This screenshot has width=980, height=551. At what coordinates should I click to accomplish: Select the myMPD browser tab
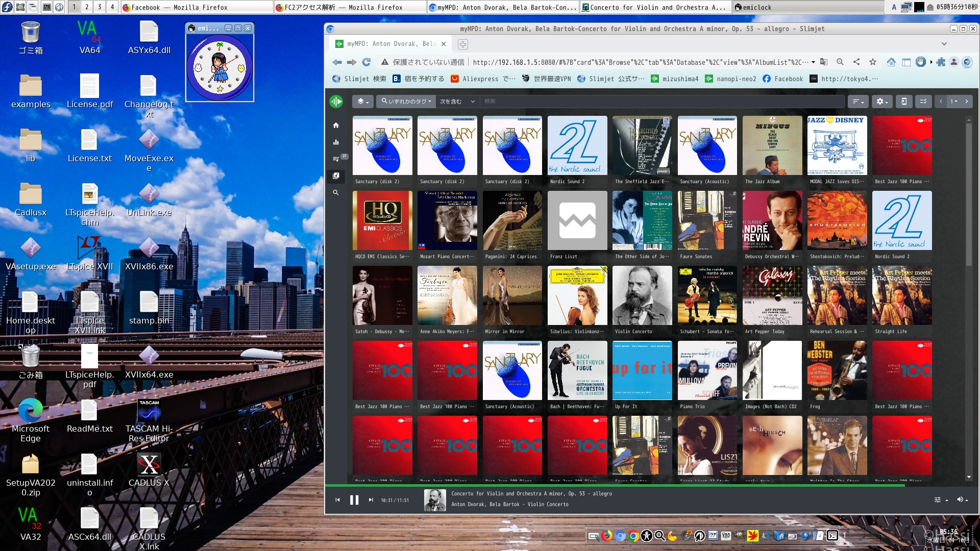coord(390,44)
